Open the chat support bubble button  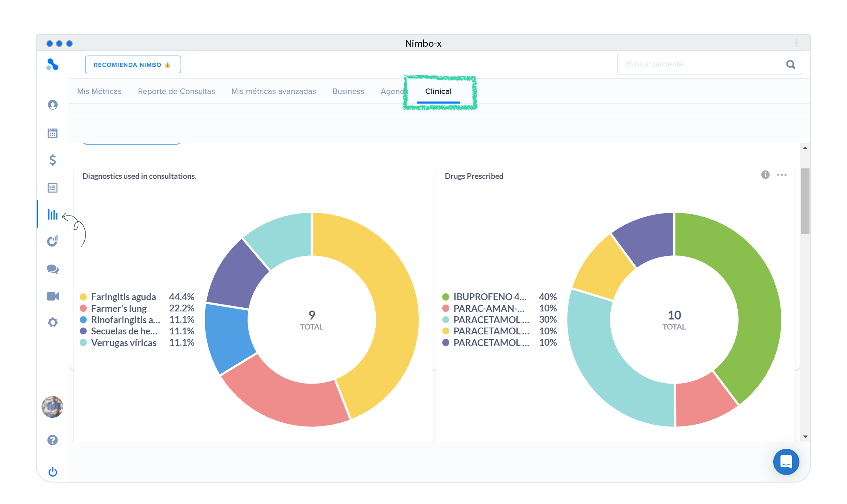click(786, 462)
